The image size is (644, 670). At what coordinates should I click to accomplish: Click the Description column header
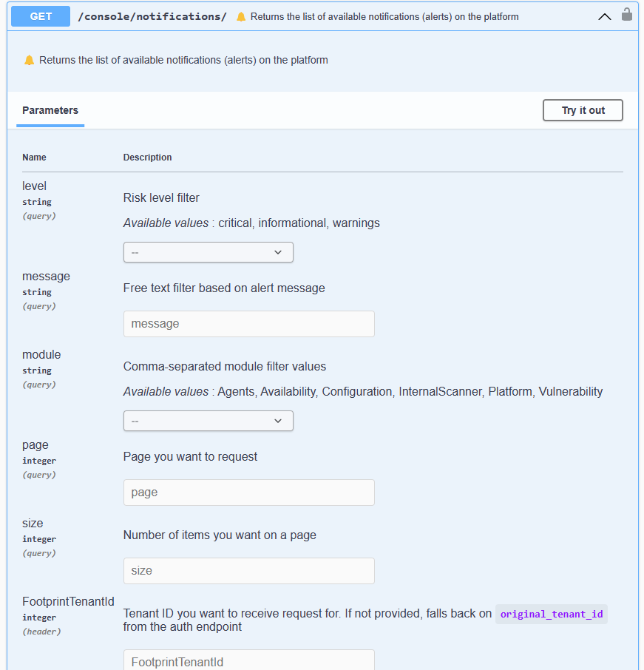147,158
